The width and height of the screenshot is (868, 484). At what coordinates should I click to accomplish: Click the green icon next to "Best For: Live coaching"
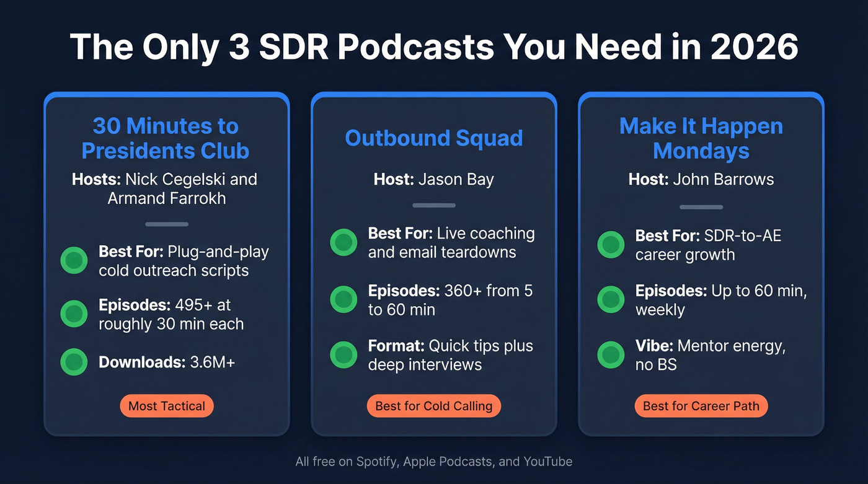click(x=343, y=242)
